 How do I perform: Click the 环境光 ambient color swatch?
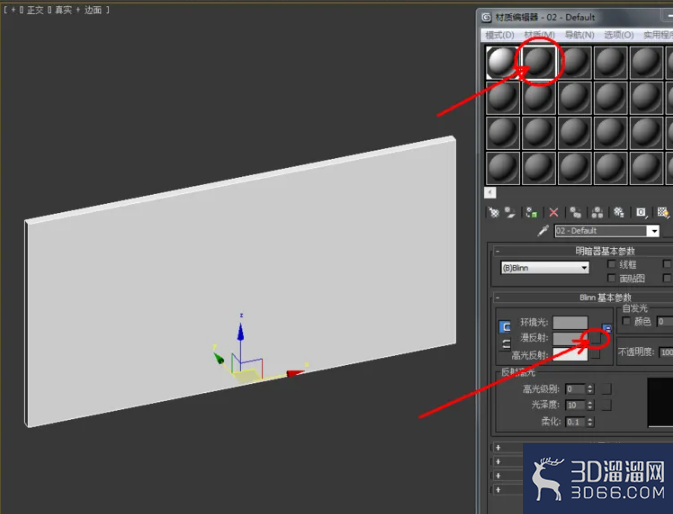[570, 322]
